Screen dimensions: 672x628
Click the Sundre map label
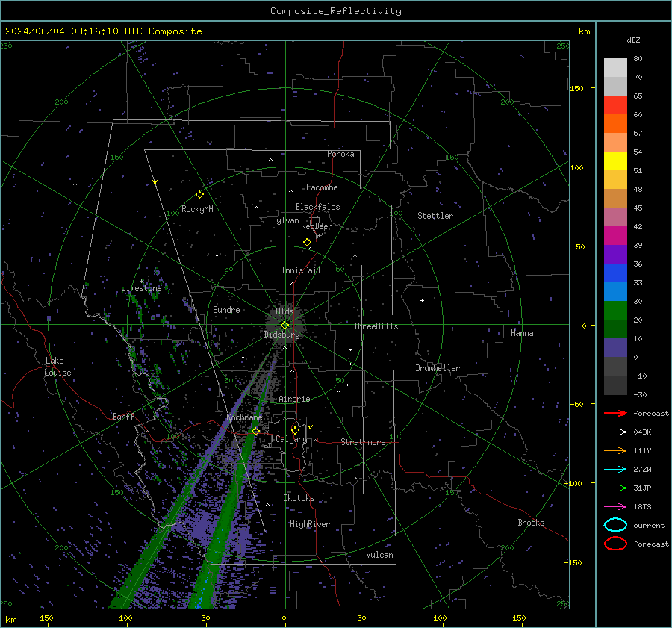click(x=226, y=309)
